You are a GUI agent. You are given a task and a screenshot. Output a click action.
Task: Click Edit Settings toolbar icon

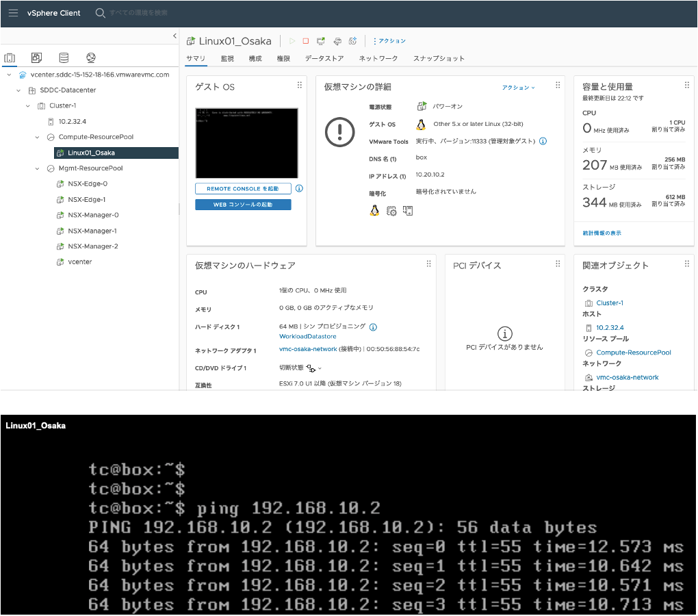pos(337,41)
